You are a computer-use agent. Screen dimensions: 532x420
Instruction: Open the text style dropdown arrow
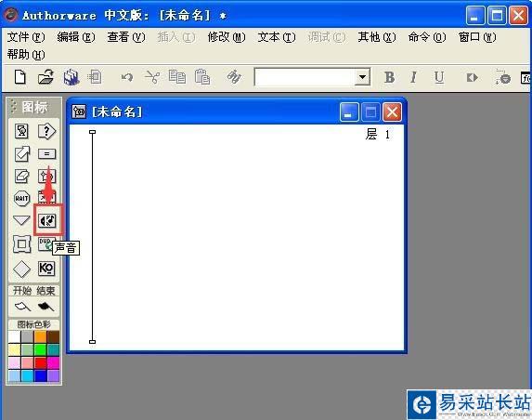click(362, 77)
